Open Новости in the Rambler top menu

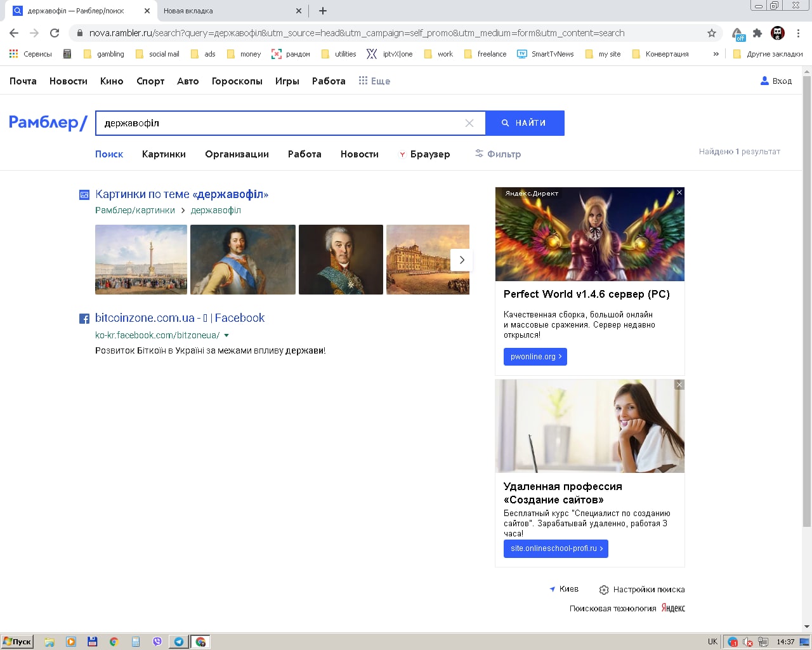[69, 81]
